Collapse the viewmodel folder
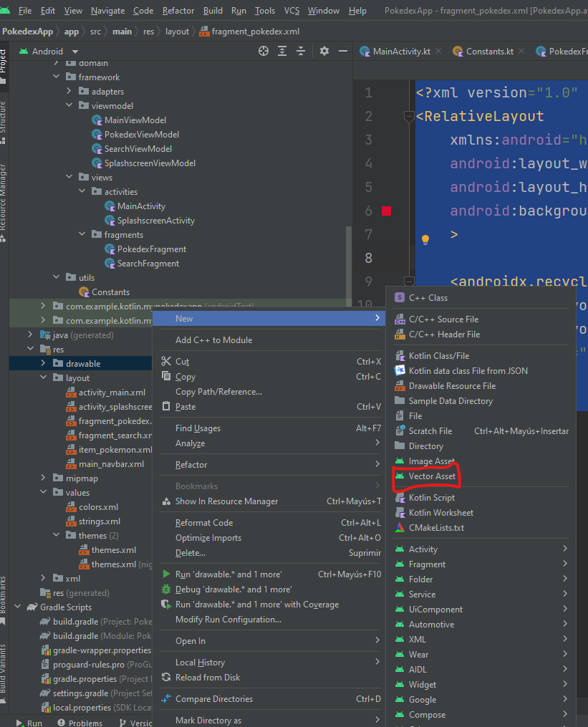 [x=69, y=106]
